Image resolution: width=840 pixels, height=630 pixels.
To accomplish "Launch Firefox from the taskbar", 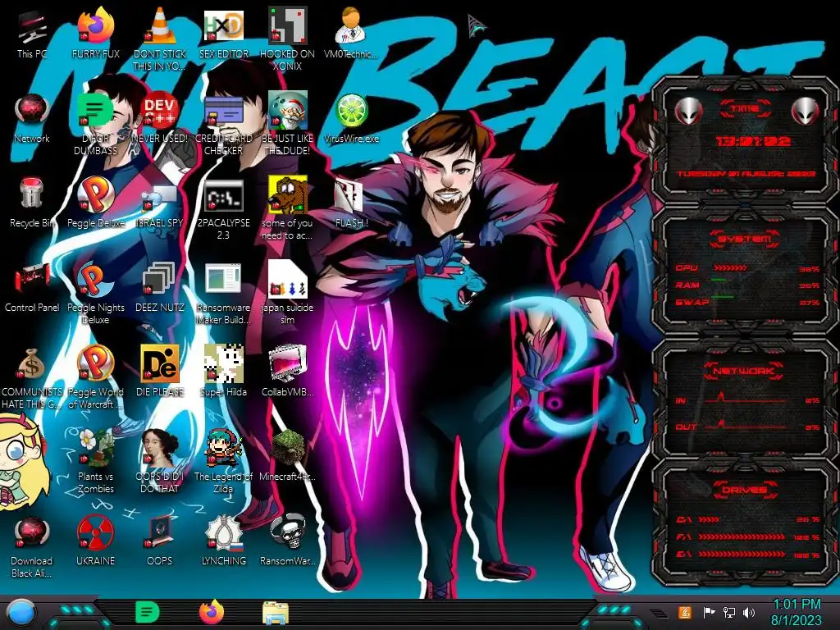I will click(212, 612).
